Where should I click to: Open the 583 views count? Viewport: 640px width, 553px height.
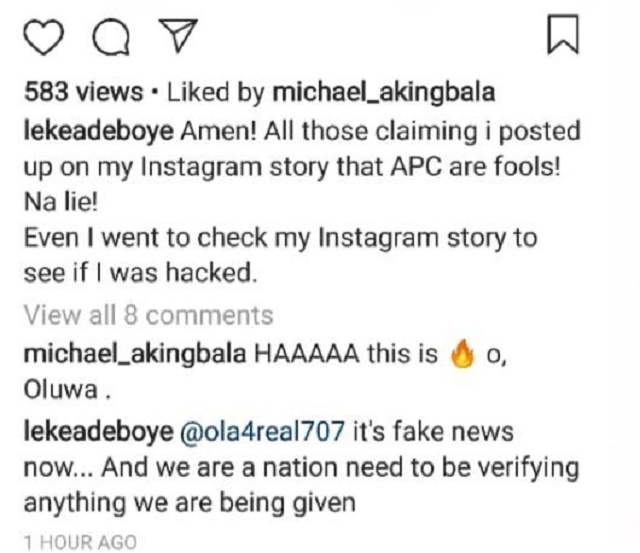[x=83, y=93]
